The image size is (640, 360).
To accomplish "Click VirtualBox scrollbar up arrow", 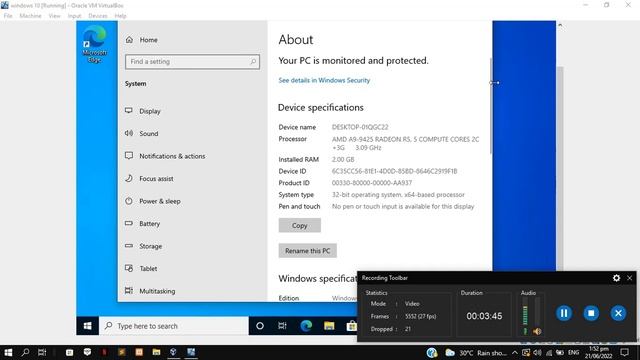I will (560, 25).
